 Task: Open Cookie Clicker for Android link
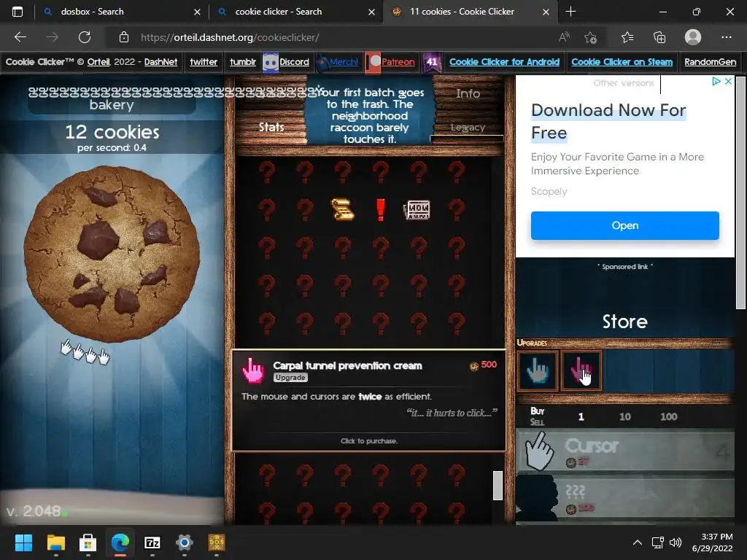pyautogui.click(x=505, y=62)
